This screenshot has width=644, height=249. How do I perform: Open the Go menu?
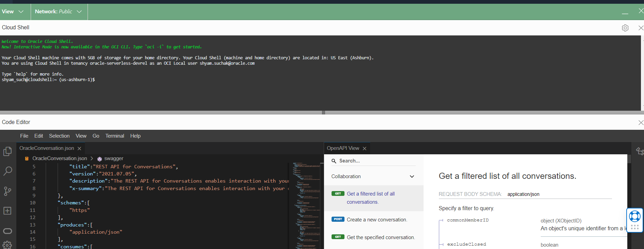(x=96, y=136)
